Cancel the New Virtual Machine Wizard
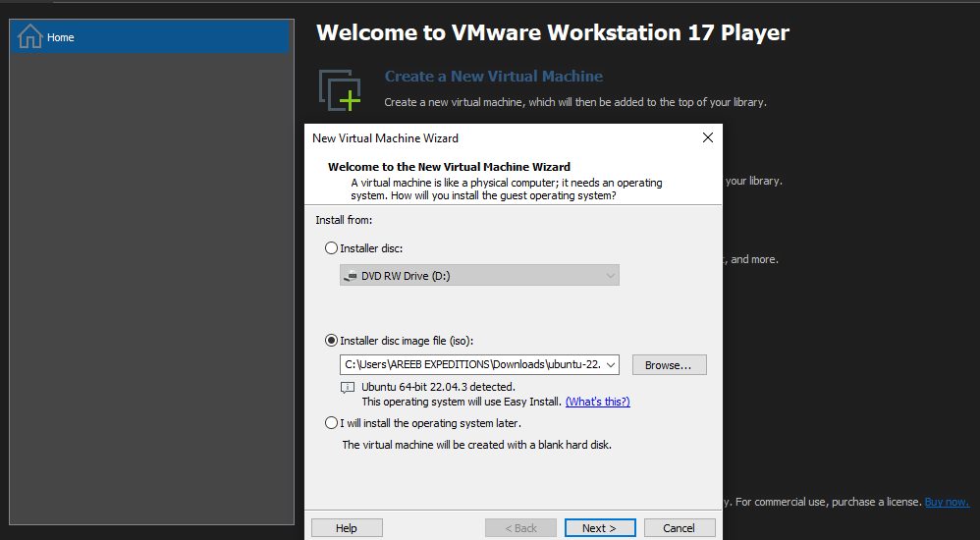Screen dimensions: 980x540 tap(680, 528)
